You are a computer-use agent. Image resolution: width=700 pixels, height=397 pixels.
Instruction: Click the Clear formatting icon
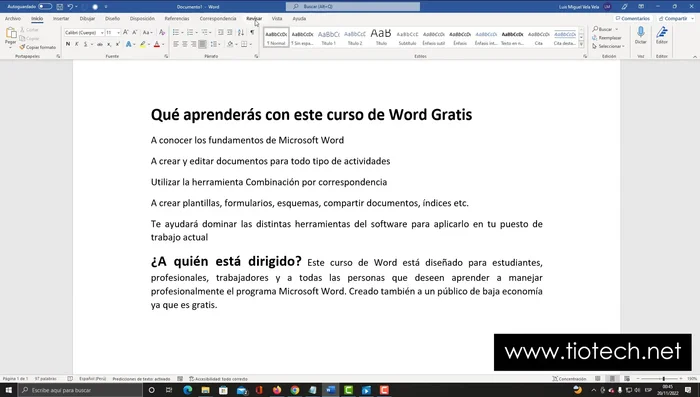[x=162, y=33]
